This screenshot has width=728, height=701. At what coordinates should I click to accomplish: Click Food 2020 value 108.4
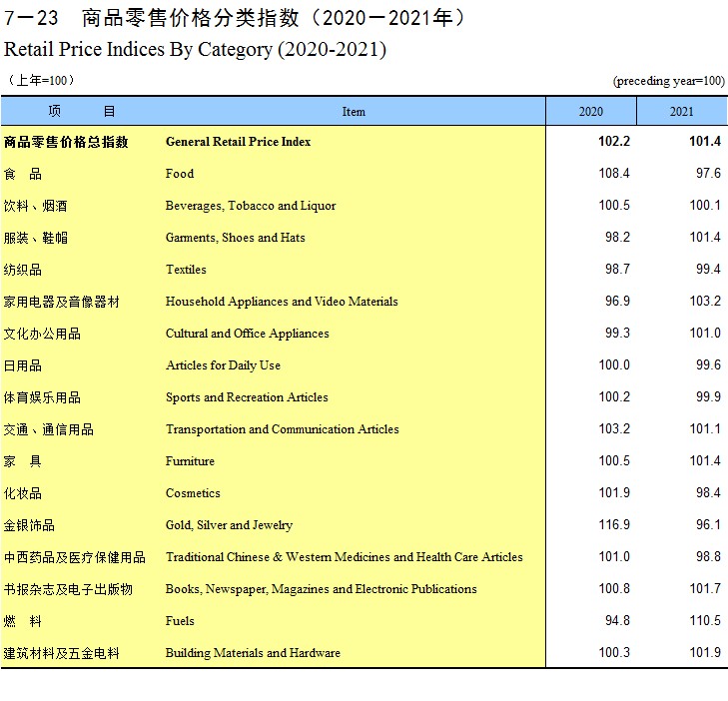(614, 173)
